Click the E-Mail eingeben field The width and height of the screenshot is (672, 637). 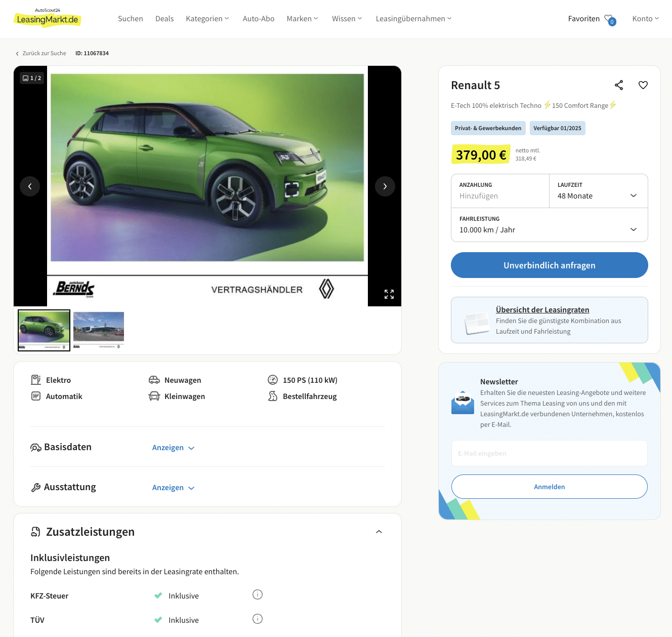[x=550, y=453]
